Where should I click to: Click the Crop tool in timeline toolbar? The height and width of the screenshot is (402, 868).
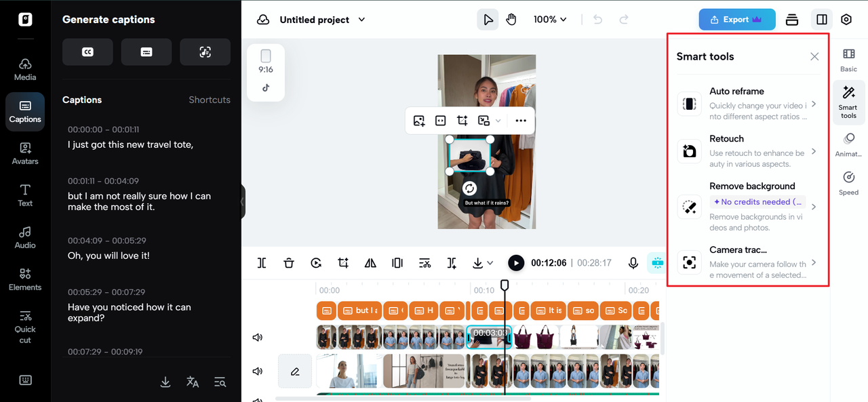click(343, 263)
